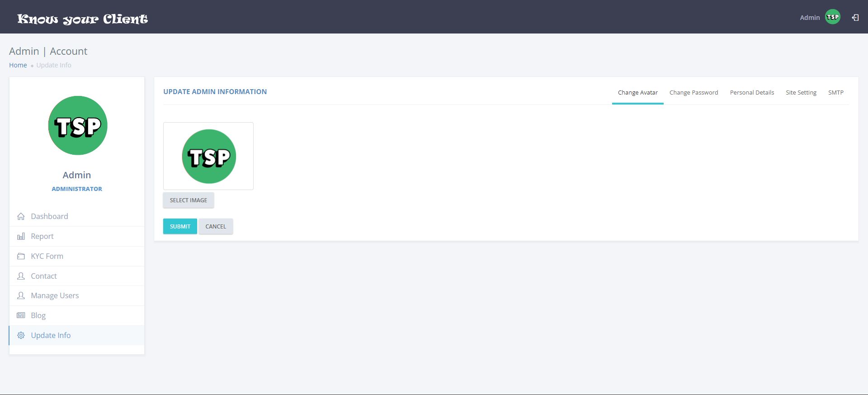Screen dimensions: 868x395
Task: Click the SELECT IMAGE button
Action: [x=189, y=200]
